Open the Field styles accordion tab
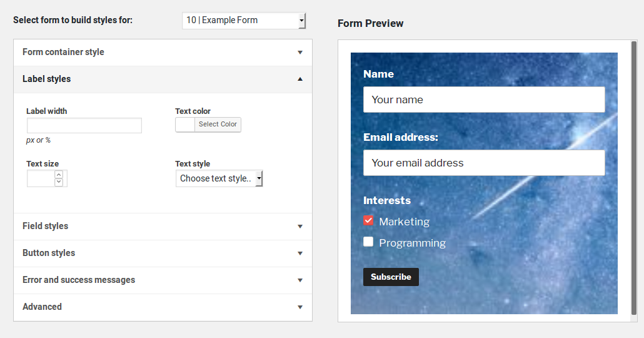This screenshot has height=338, width=644. point(46,226)
